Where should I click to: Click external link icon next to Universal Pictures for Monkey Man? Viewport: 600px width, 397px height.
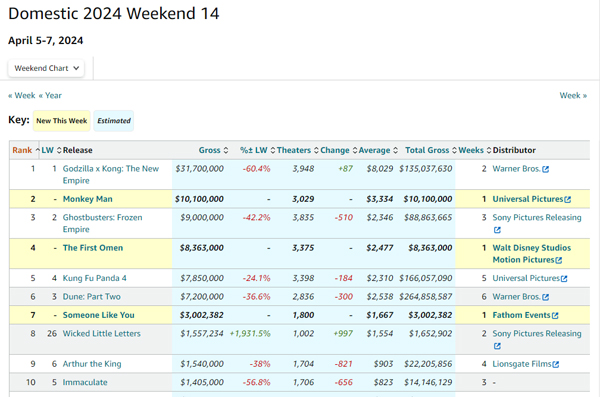567,199
